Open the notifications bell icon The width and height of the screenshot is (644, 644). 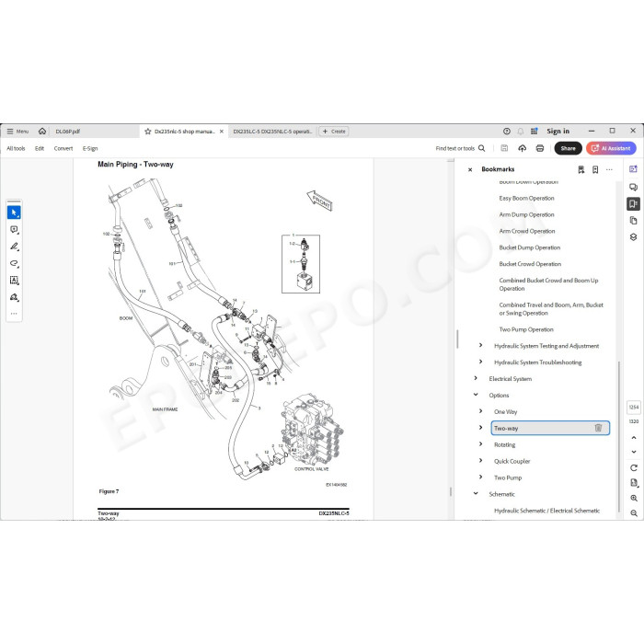tap(521, 132)
